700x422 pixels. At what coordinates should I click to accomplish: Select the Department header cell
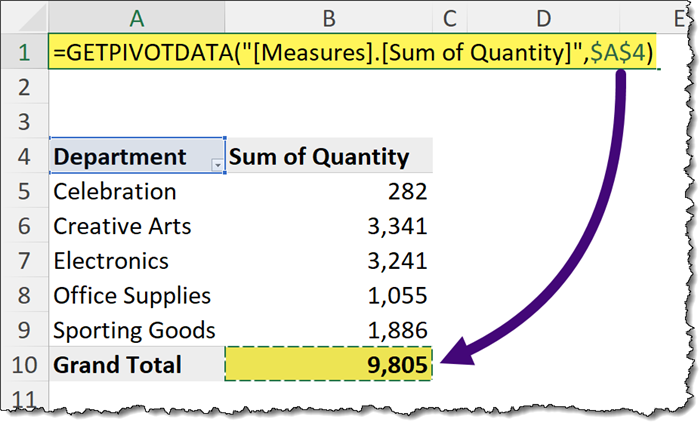tap(120, 157)
